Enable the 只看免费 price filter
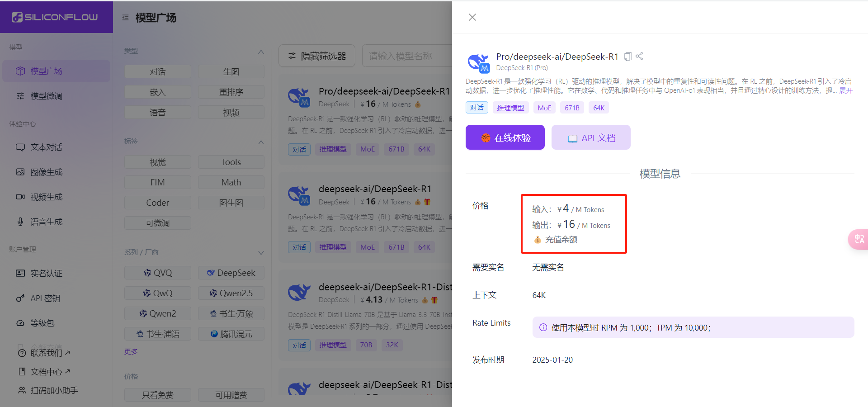868x407 pixels. click(x=157, y=395)
